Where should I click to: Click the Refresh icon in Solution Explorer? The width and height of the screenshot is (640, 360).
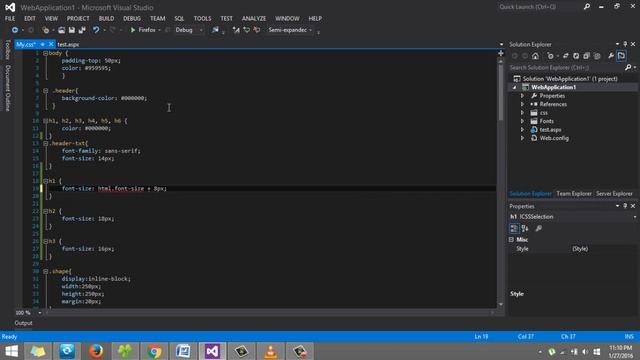coord(576,56)
